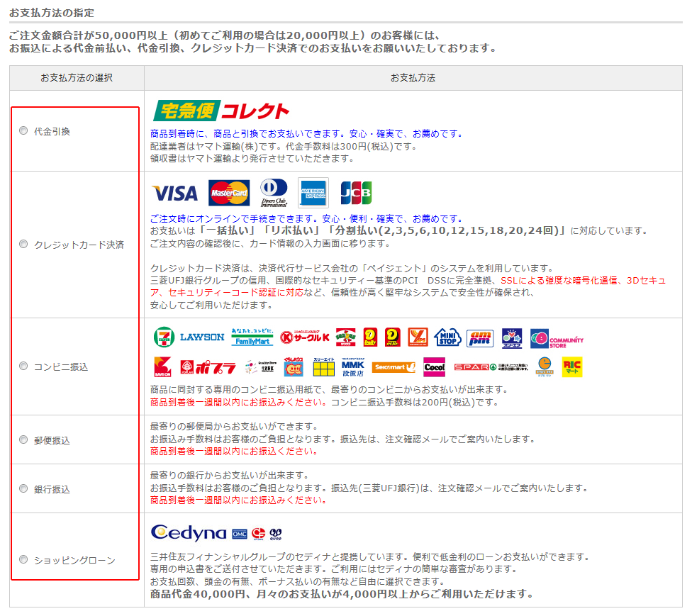The height and width of the screenshot is (616, 692).
Task: Click the VISA card logo
Action: 174,194
